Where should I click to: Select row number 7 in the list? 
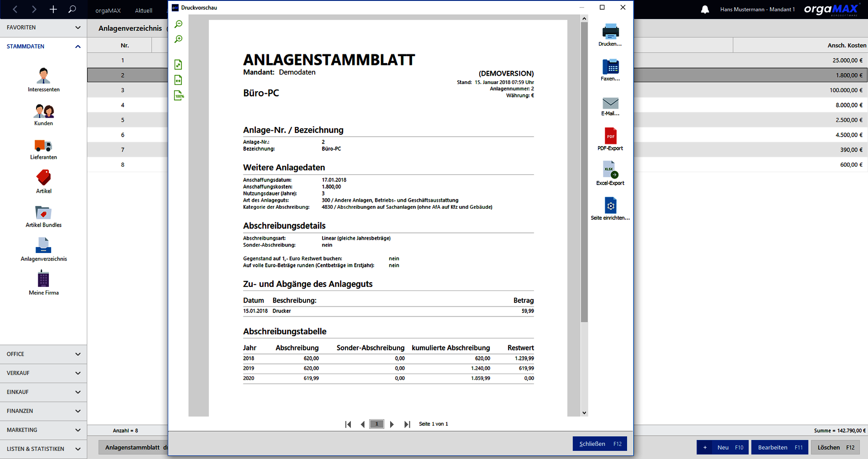[x=122, y=150]
